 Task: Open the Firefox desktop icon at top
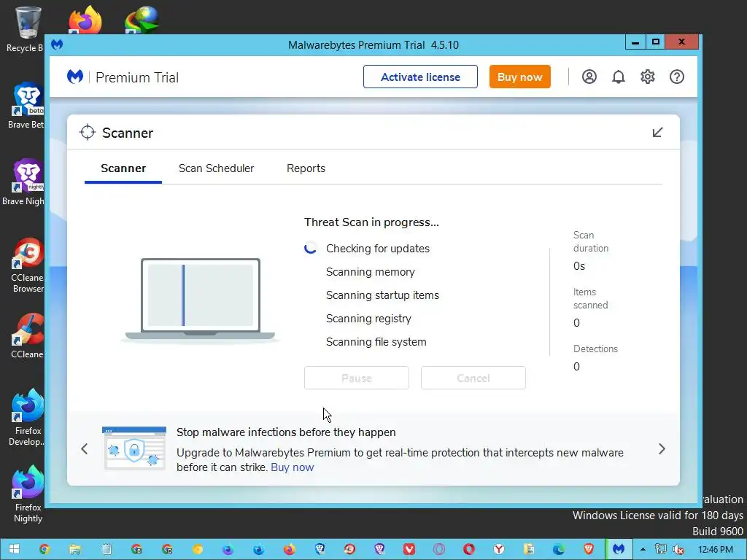click(x=85, y=20)
